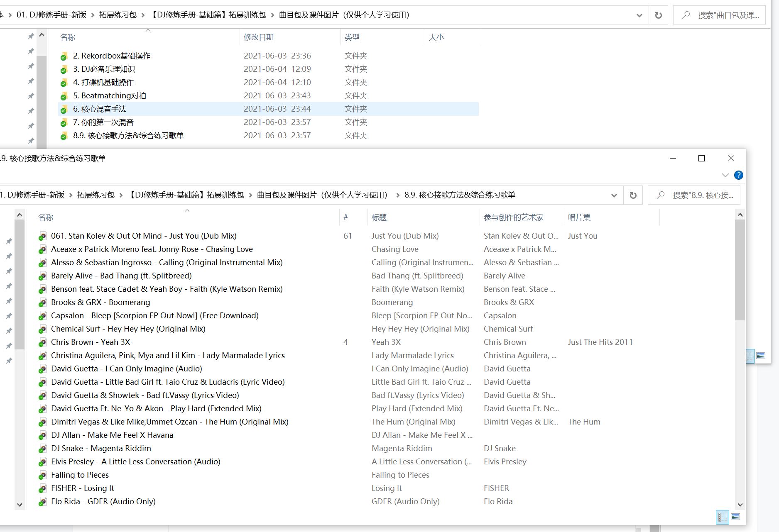Select David Guetta Ft. Ne-Yo & Akon - Play Hard

(156, 409)
